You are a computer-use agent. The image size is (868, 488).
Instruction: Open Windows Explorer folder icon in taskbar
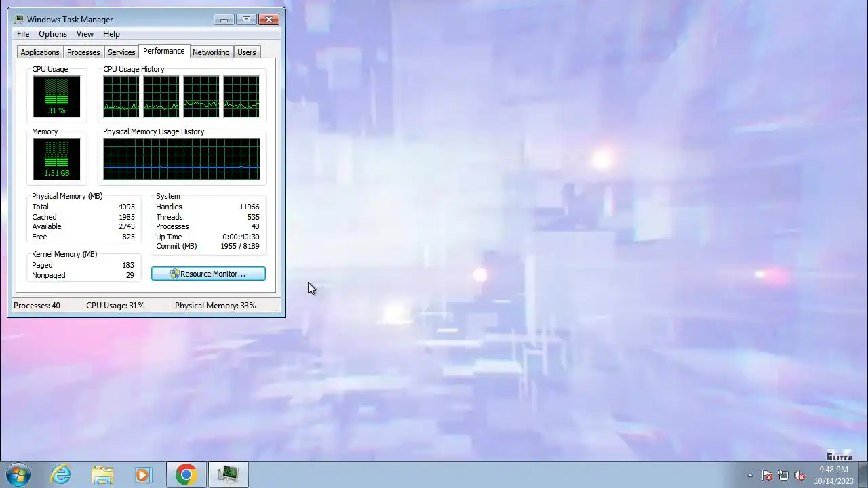(x=102, y=474)
